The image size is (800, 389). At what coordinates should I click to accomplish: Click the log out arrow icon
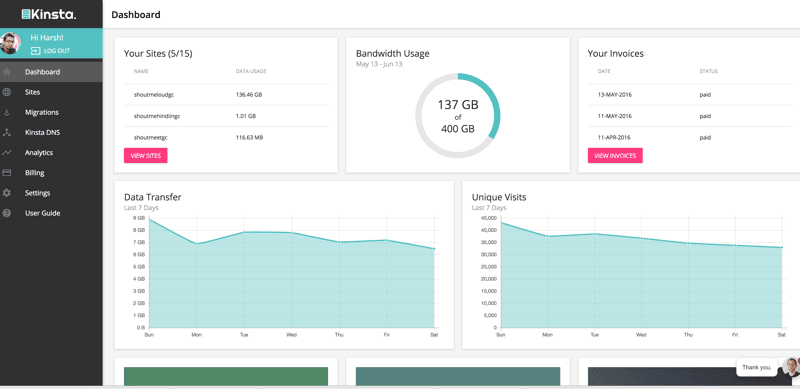35,51
